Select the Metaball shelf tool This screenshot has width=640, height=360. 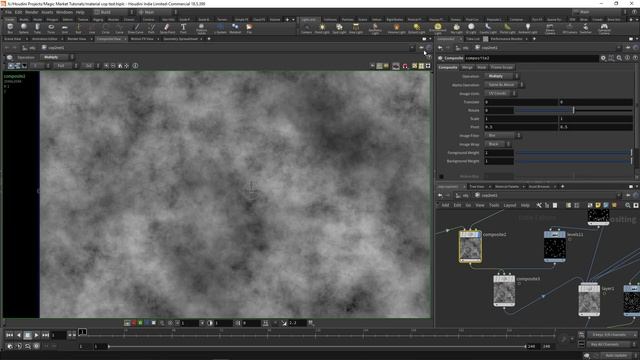coord(235,28)
